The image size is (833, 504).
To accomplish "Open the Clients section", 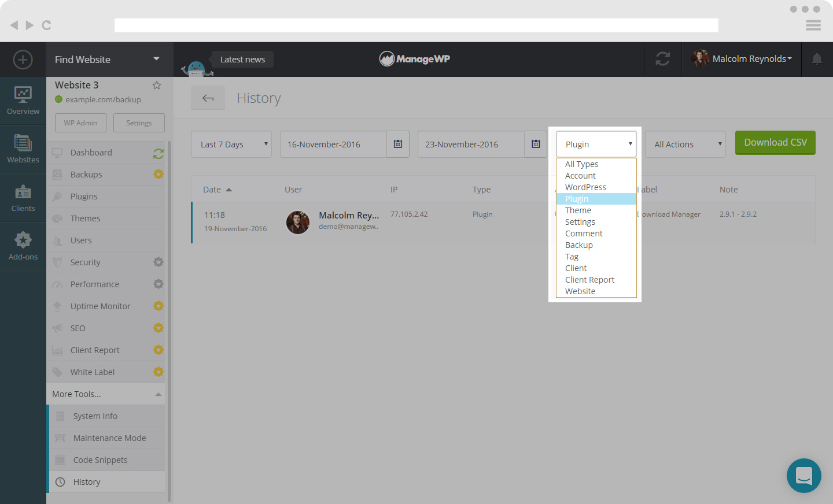I will coord(23,198).
